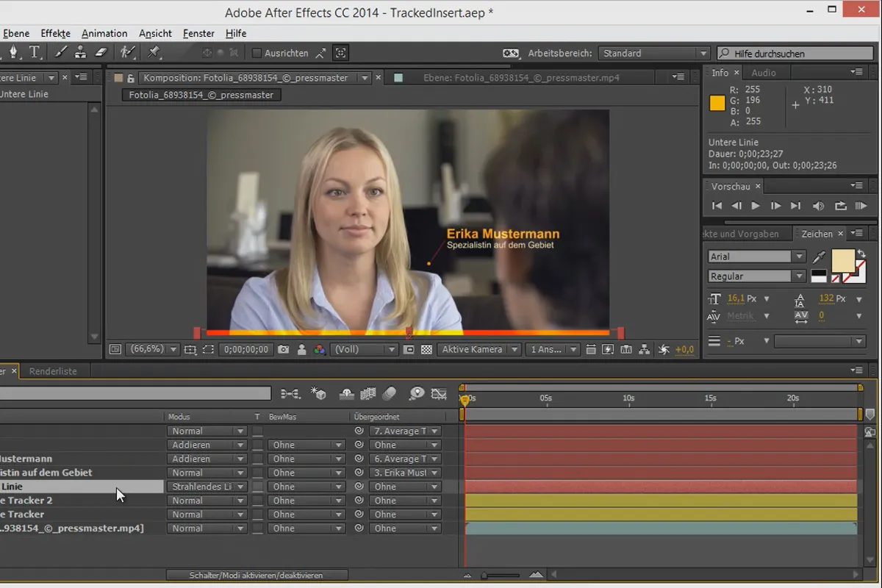Open the 1 Ans... view layout dropdown
882x588 pixels.
point(553,350)
